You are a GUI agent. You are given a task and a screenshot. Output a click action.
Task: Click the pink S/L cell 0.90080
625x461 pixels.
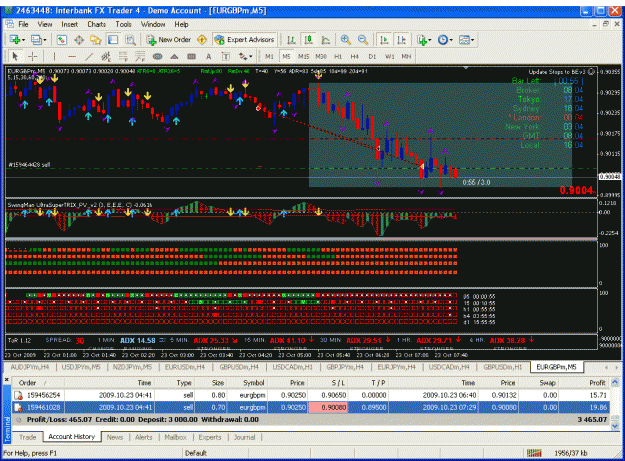pyautogui.click(x=328, y=407)
